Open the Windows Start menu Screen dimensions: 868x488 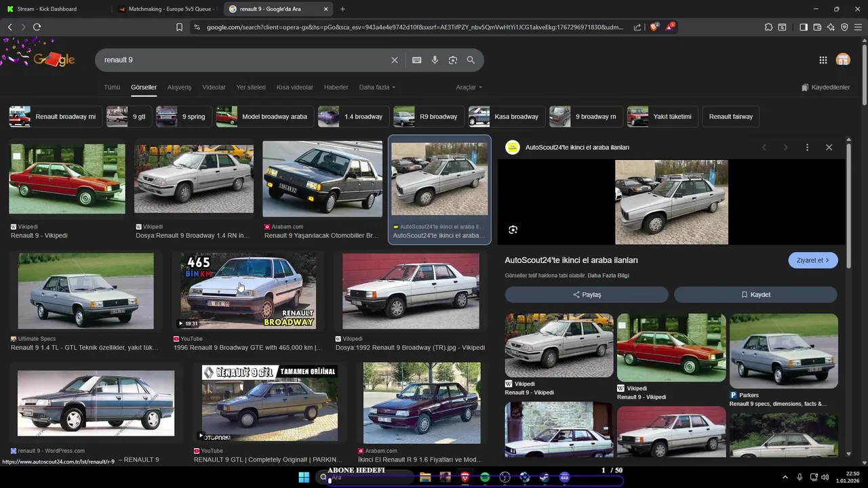click(x=304, y=477)
